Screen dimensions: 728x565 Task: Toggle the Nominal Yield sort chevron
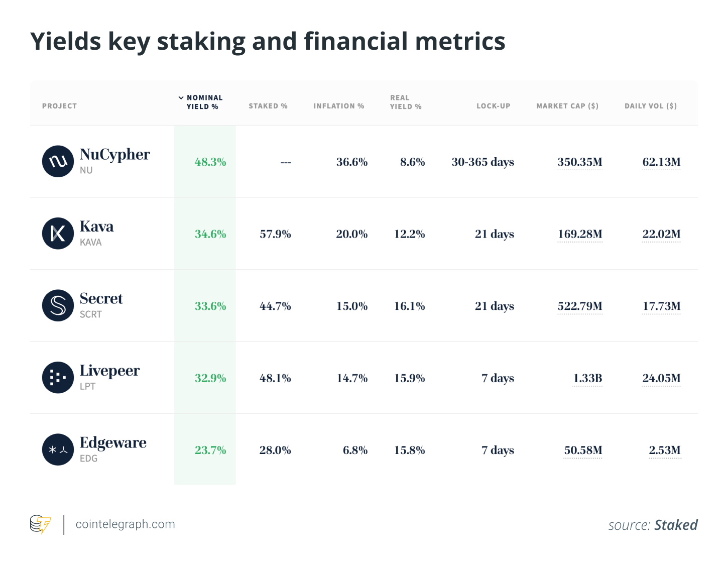(x=181, y=98)
